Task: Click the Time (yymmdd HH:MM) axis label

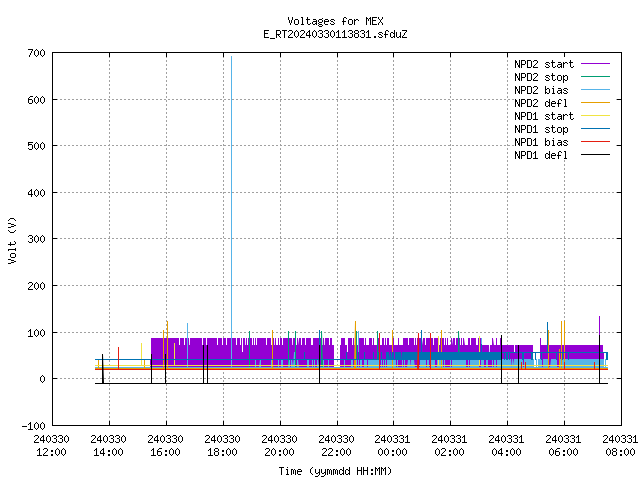Action: click(335, 471)
